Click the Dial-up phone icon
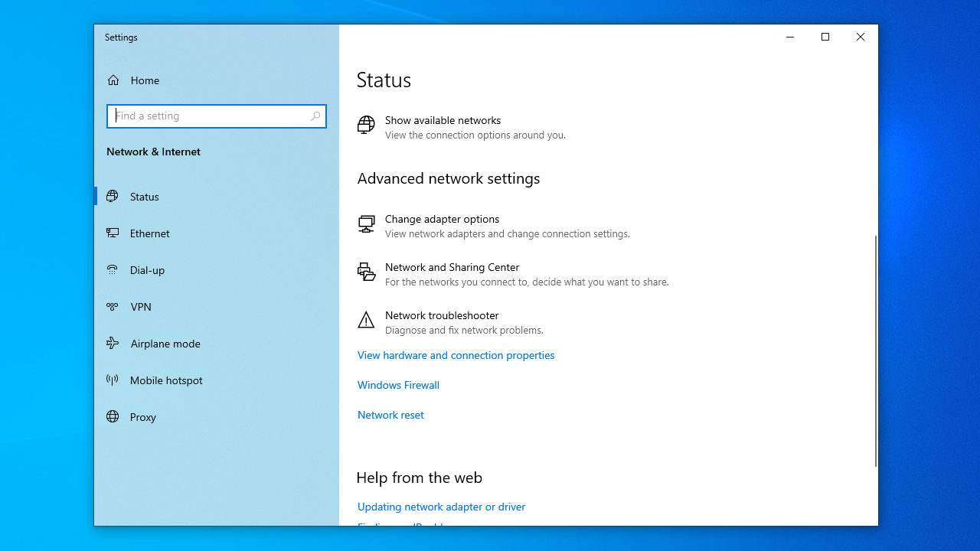The image size is (980, 551). click(x=113, y=269)
